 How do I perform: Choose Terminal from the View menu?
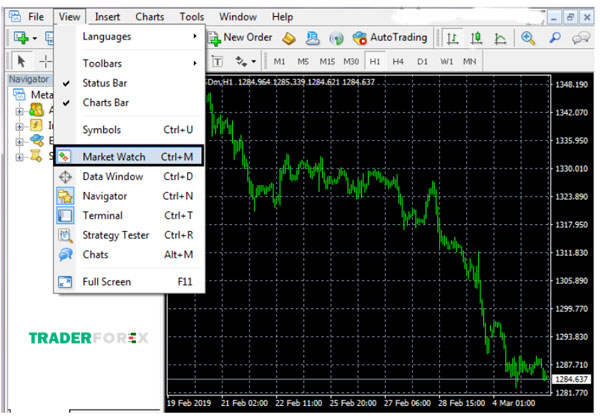click(x=129, y=215)
